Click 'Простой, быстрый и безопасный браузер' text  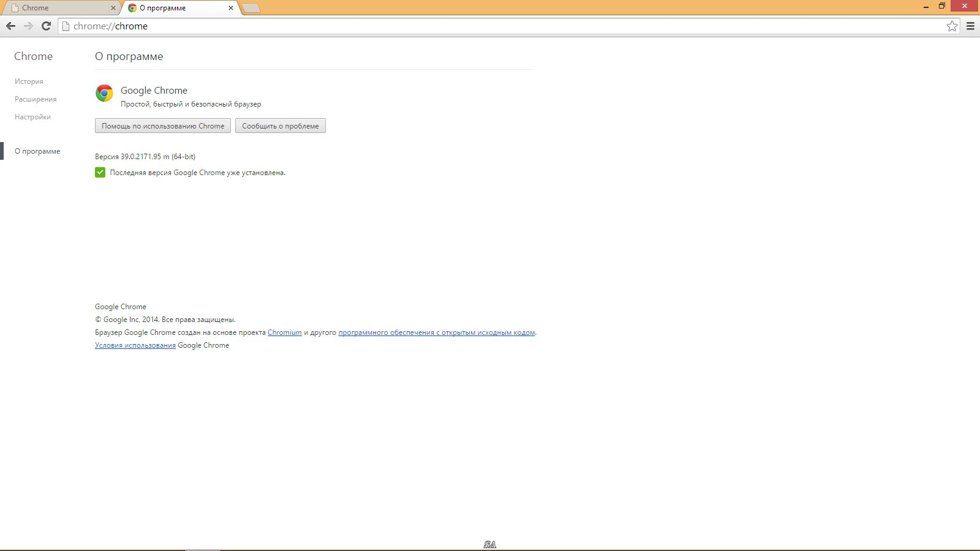[191, 104]
